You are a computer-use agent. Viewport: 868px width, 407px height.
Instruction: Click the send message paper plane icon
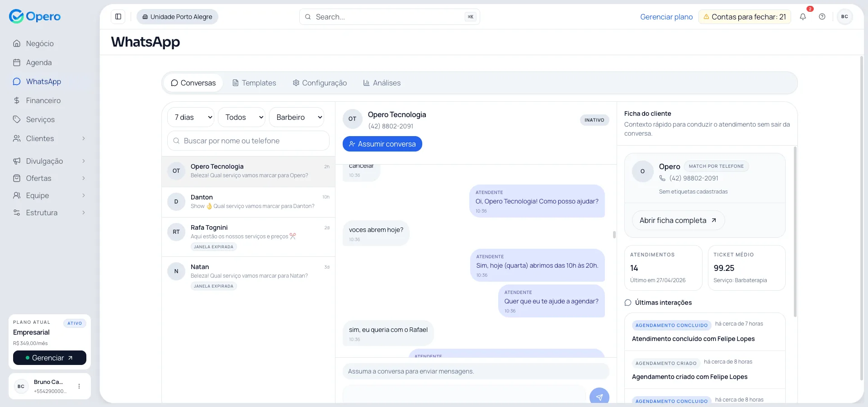click(599, 397)
